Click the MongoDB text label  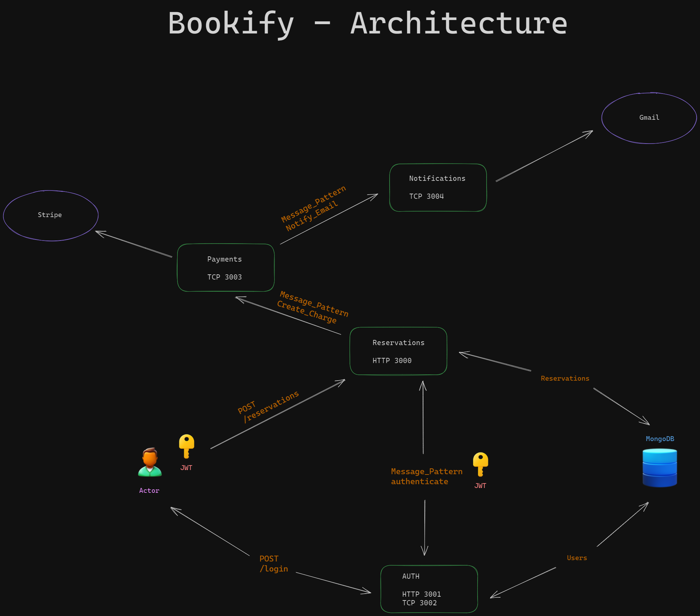660,439
